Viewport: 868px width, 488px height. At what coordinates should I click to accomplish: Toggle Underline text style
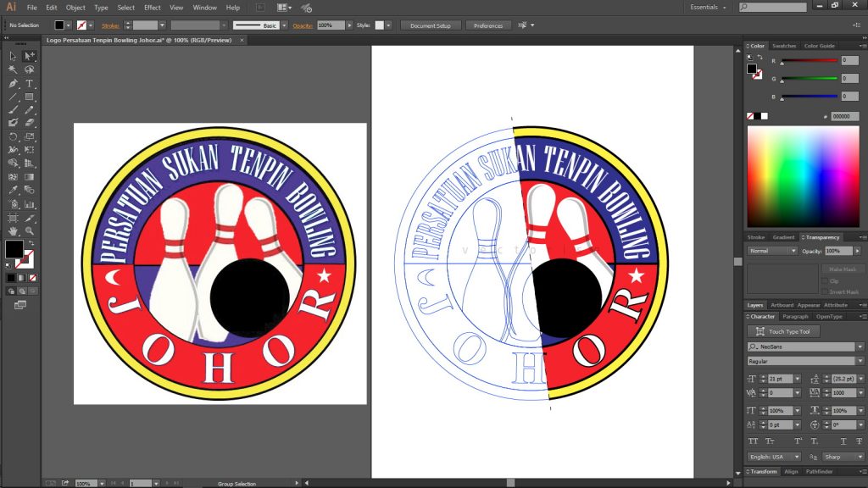click(843, 441)
